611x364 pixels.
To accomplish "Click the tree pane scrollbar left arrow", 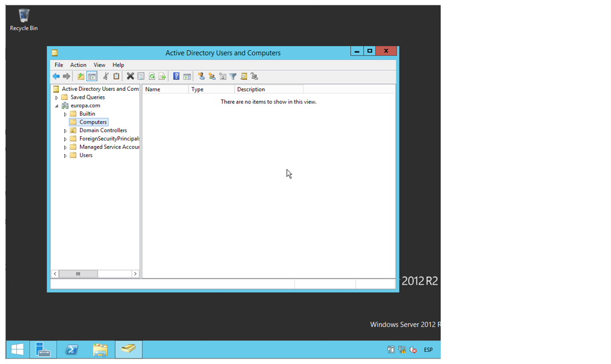I will pos(55,274).
